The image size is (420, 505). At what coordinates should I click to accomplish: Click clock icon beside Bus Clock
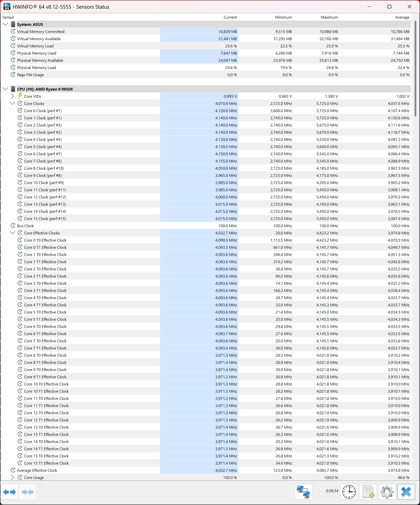tap(13, 226)
